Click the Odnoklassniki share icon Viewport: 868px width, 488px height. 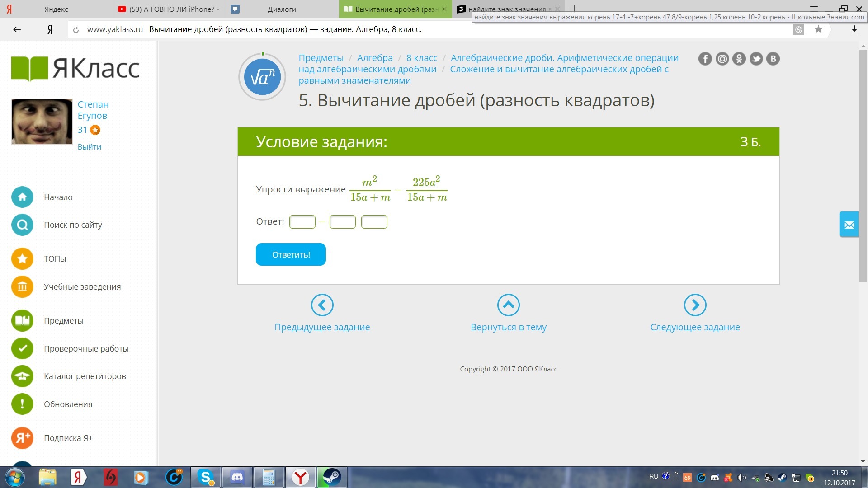pyautogui.click(x=739, y=59)
